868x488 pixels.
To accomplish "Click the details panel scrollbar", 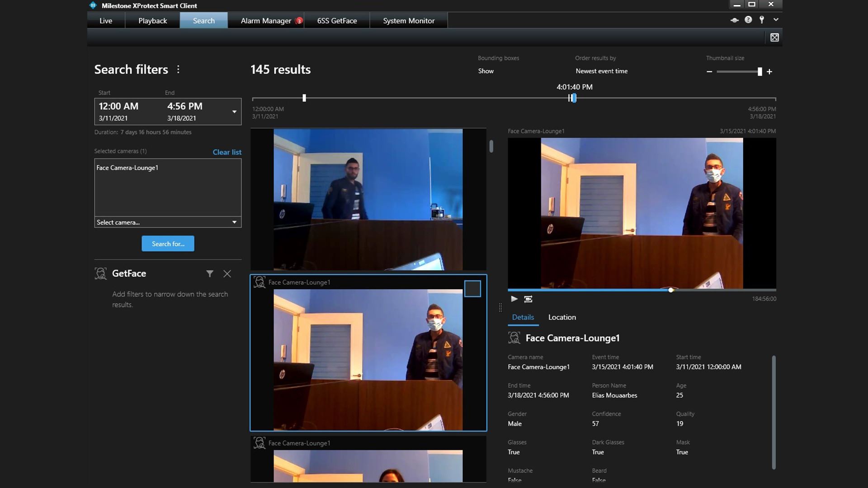I will 774,412.
